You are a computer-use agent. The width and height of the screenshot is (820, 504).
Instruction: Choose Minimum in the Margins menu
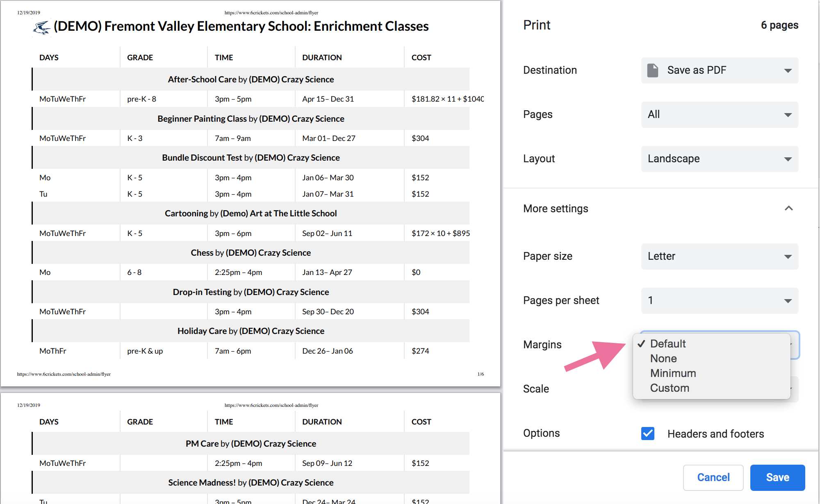[673, 373]
